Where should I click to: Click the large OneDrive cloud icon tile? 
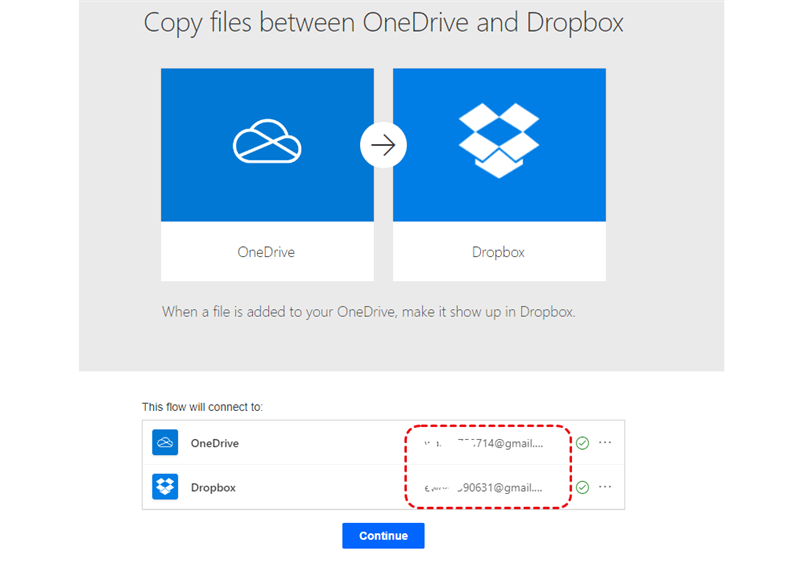point(267,145)
